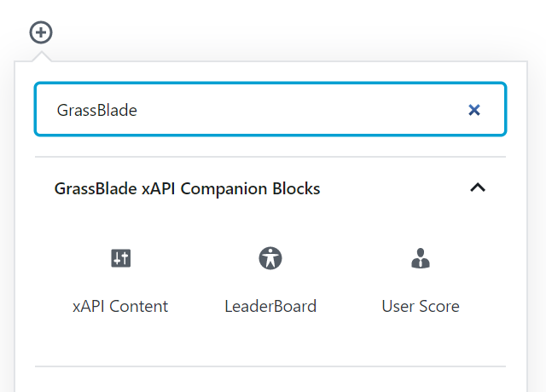Click the GrassBlade xAPI Companion Blocks heading
546x392 pixels.
click(x=187, y=189)
